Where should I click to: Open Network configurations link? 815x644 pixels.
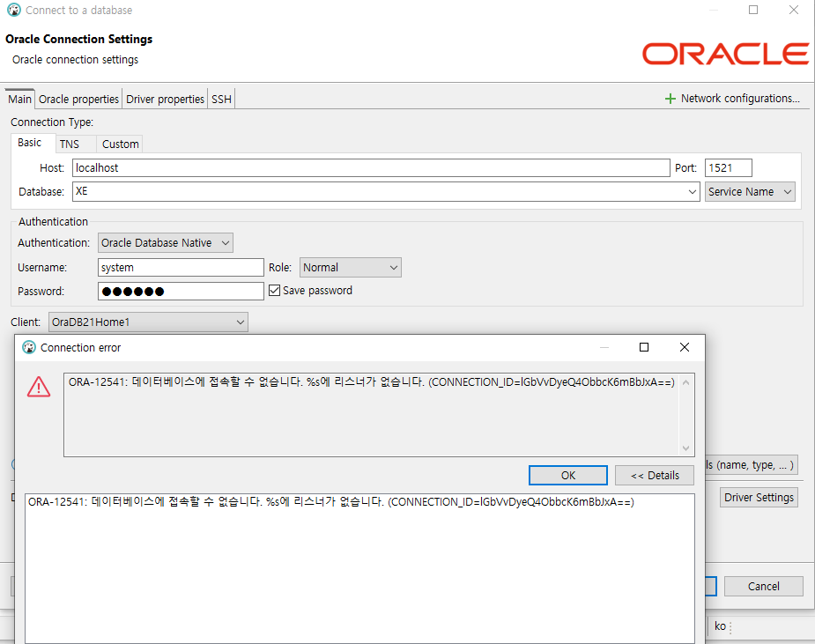tap(740, 99)
